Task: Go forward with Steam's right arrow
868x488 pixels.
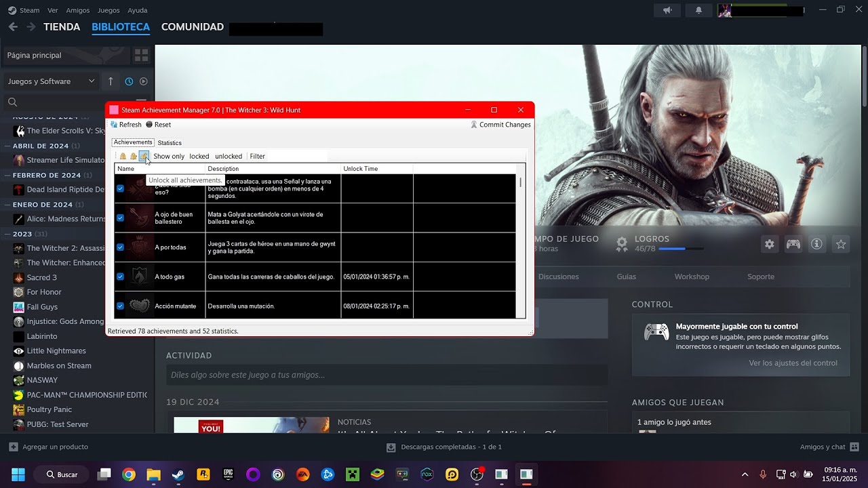Action: [x=31, y=27]
